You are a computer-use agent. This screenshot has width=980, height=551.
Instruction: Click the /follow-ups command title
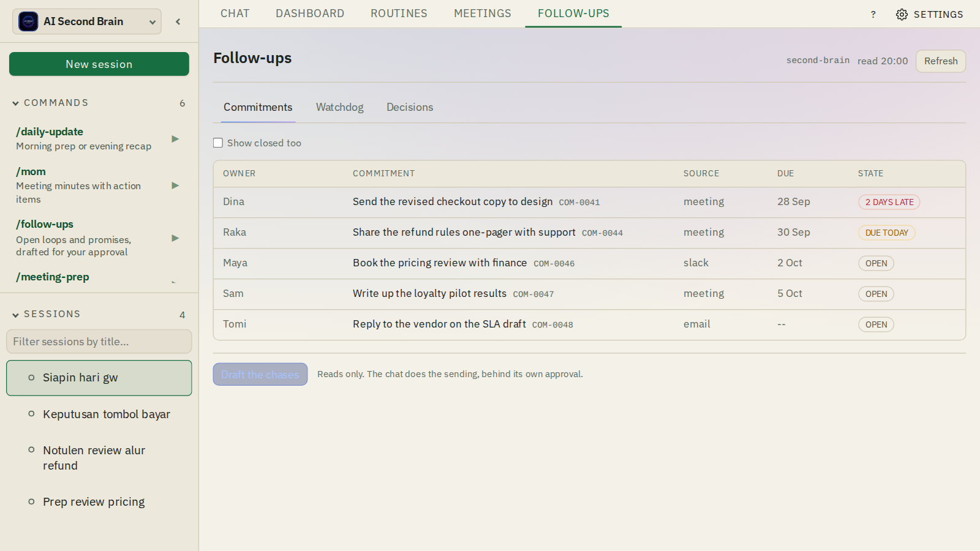[45, 224]
